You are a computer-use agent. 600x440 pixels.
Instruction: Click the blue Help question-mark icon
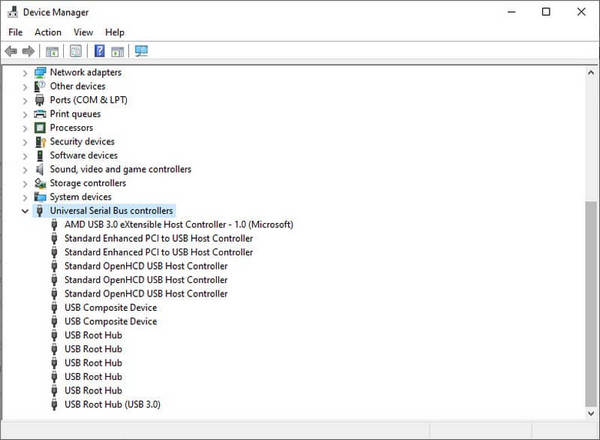pyautogui.click(x=99, y=51)
